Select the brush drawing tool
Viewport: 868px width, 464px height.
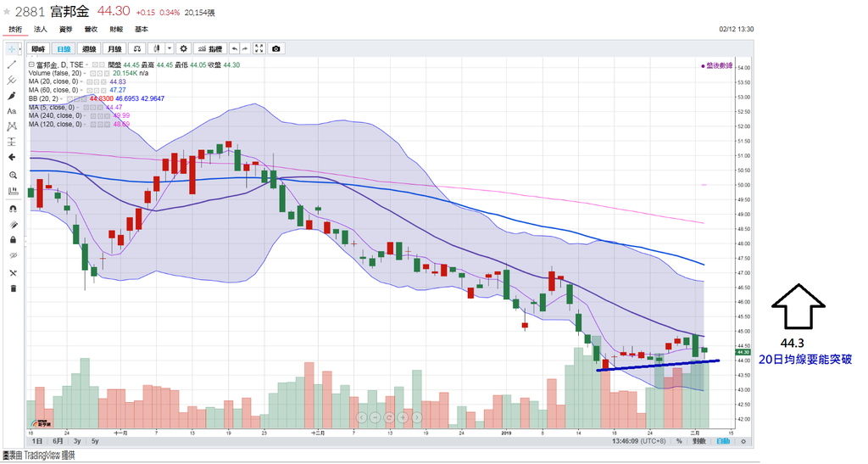[x=12, y=96]
